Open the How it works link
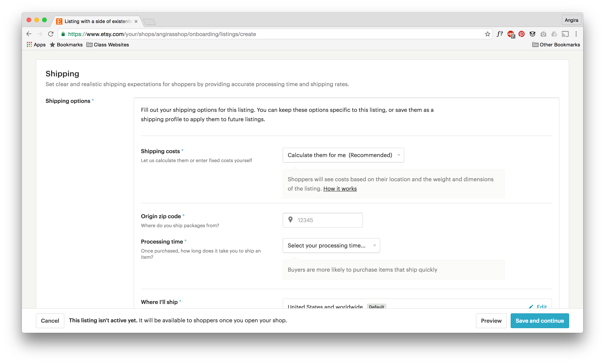This screenshot has height=364, width=605. (x=340, y=189)
